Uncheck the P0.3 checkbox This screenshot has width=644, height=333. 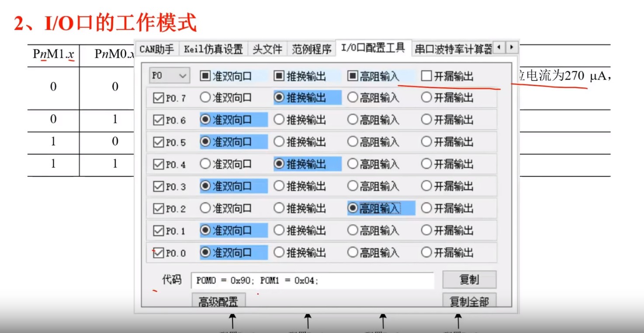158,187
